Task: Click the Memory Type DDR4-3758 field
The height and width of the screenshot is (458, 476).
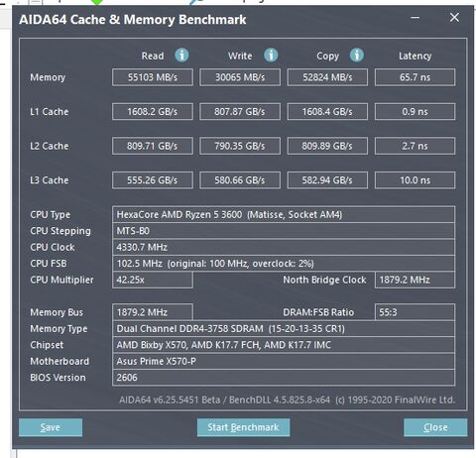Action: pos(284,329)
